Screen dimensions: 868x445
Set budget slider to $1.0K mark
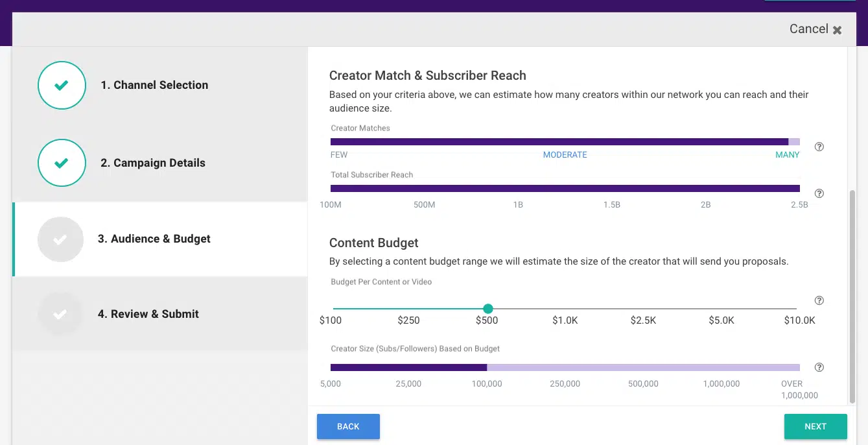(x=565, y=309)
